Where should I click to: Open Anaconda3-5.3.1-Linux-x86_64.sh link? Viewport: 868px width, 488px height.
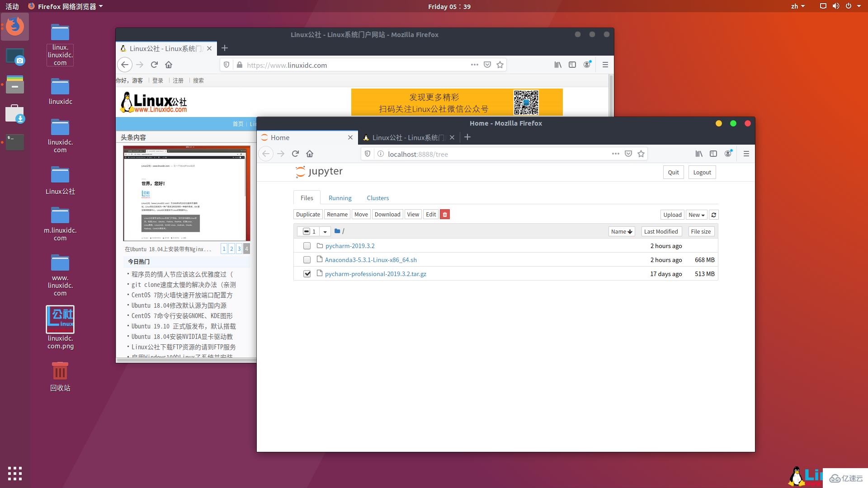coord(371,260)
